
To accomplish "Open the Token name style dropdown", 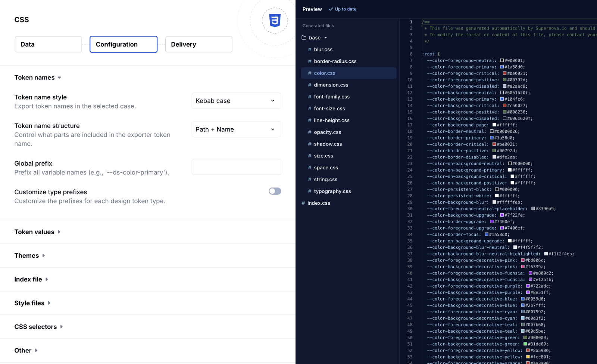I will [x=236, y=101].
